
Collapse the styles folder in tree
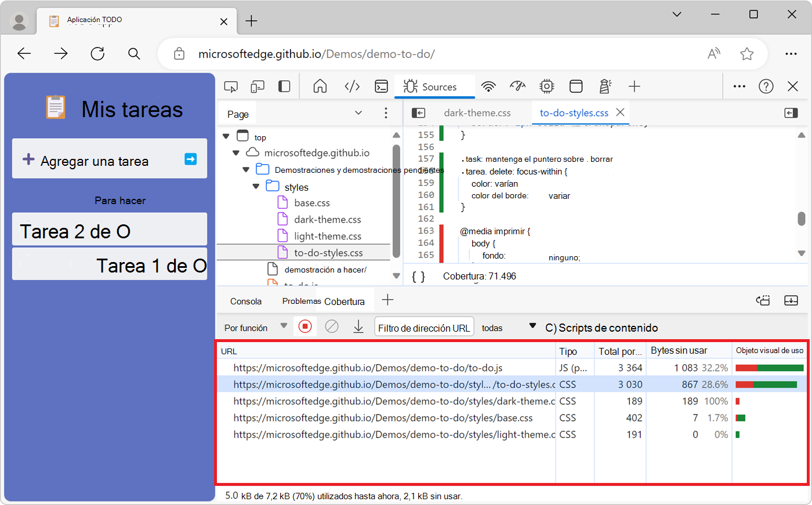[256, 187]
